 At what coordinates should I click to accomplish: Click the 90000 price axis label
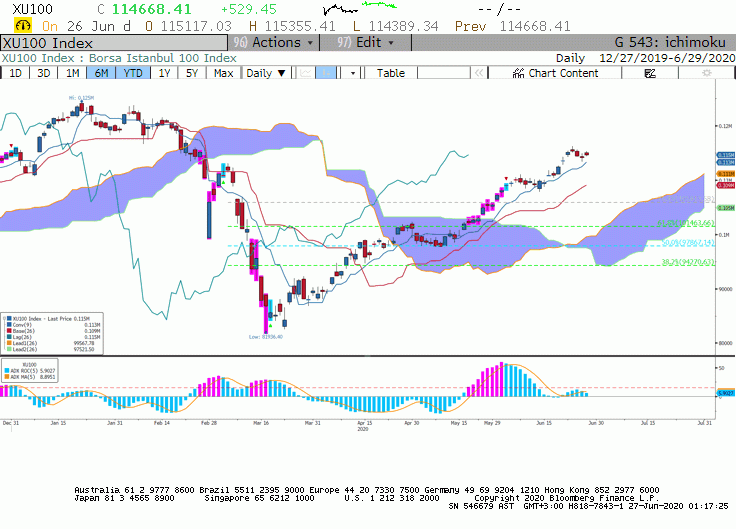725,289
